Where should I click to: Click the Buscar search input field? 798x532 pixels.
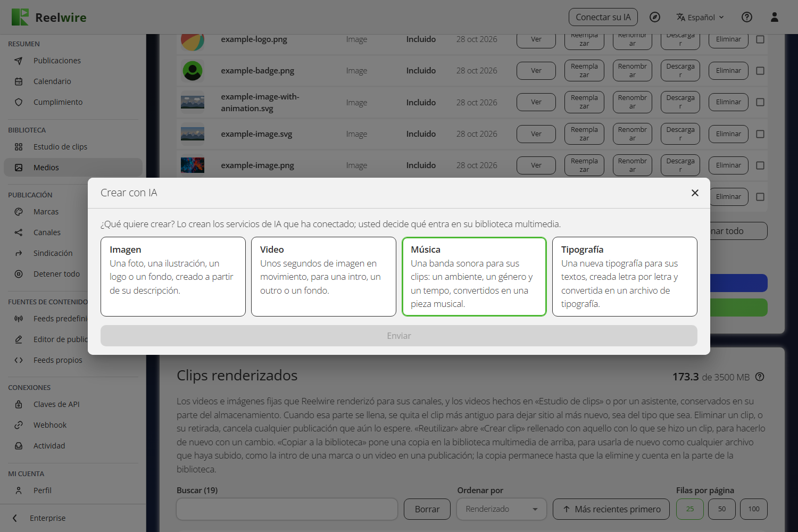pos(287,509)
